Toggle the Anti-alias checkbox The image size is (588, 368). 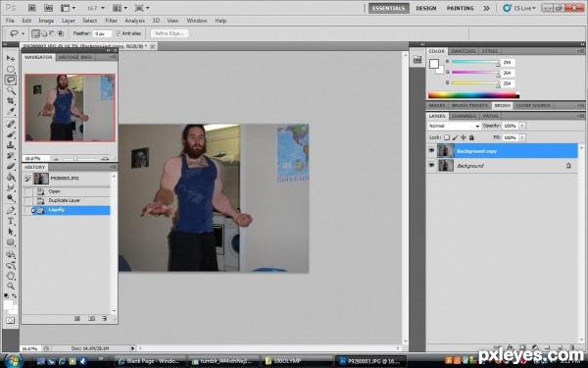[119, 33]
